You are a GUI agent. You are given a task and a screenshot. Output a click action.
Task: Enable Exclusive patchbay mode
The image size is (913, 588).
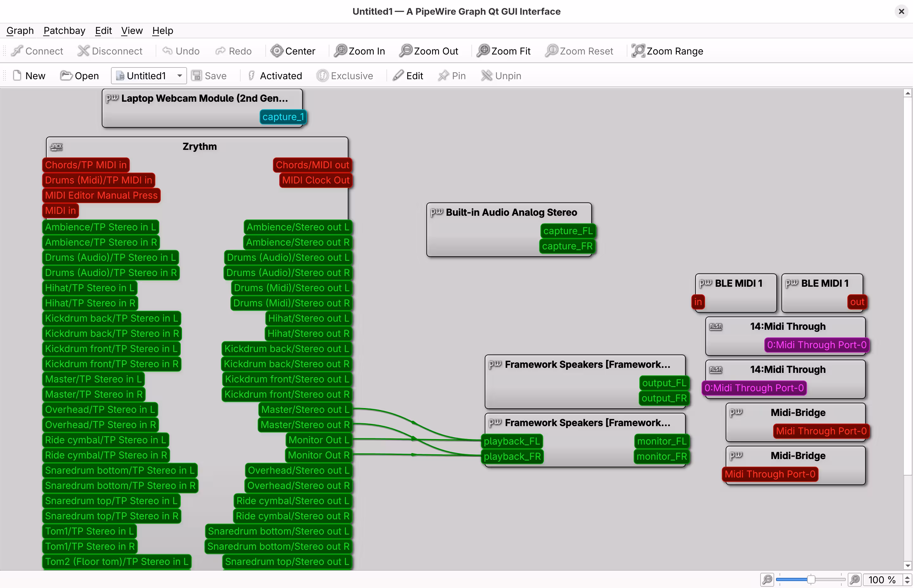[345, 76]
